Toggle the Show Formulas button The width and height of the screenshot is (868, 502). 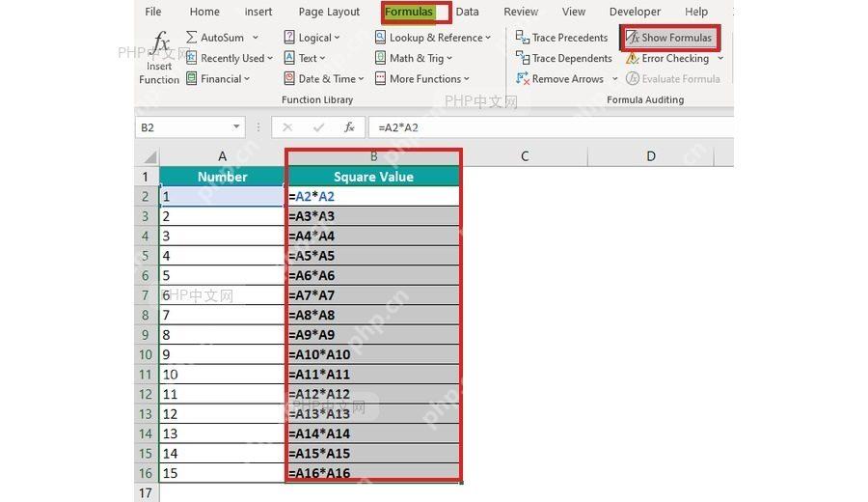669,37
